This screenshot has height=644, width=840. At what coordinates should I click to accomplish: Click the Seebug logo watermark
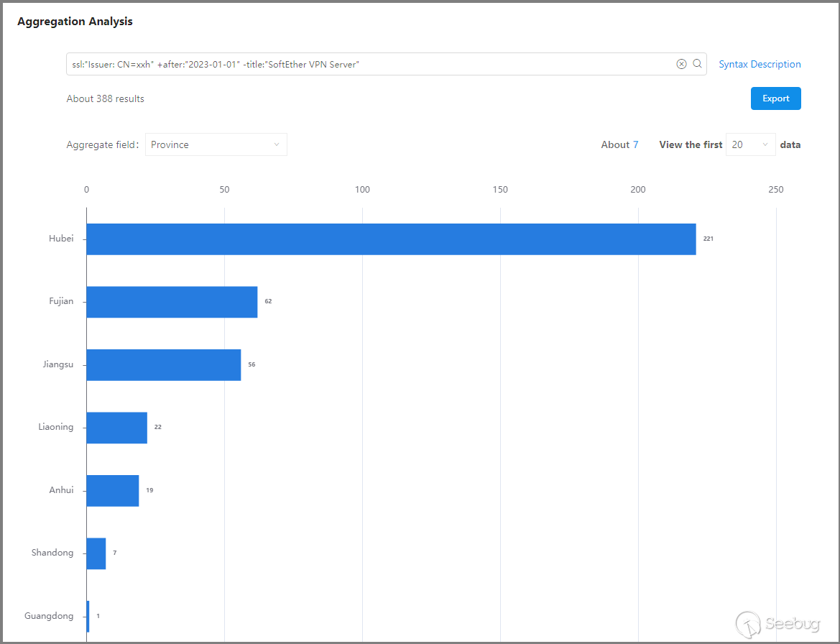tap(777, 623)
